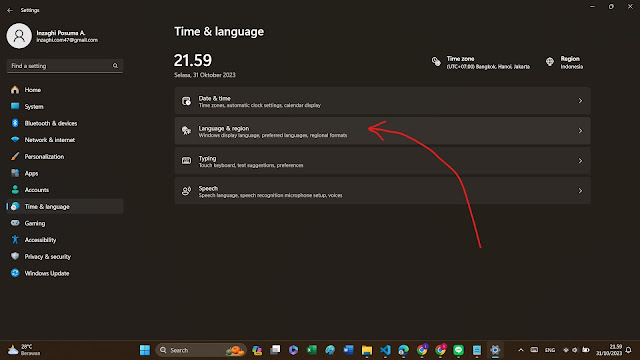Click the Date & time calendar clock icon

[x=187, y=101]
